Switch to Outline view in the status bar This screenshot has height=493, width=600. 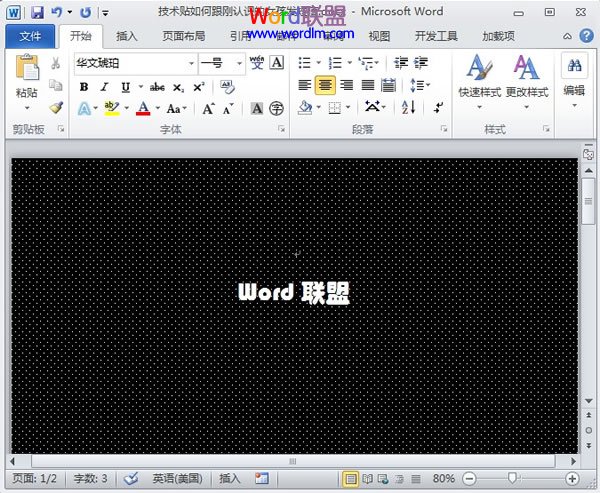pyautogui.click(x=399, y=478)
